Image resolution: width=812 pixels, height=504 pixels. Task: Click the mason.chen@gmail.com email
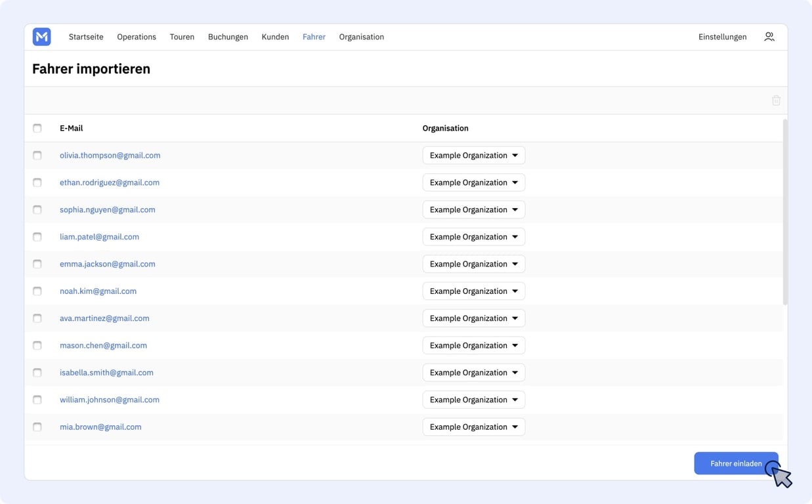[x=103, y=345]
